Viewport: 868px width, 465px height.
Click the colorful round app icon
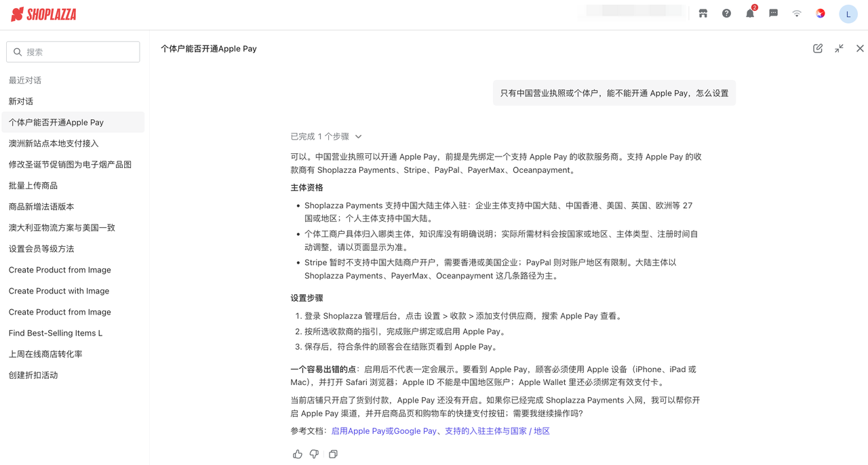821,14
